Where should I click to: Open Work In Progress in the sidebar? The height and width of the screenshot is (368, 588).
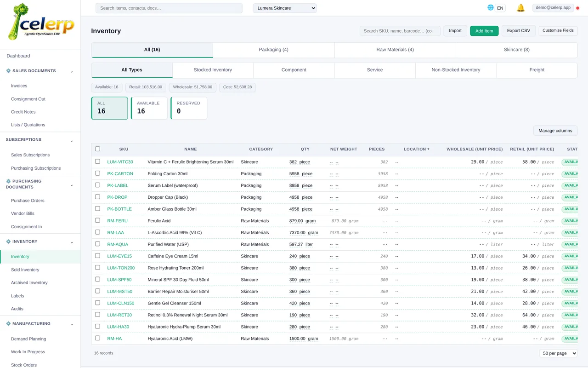(x=28, y=352)
